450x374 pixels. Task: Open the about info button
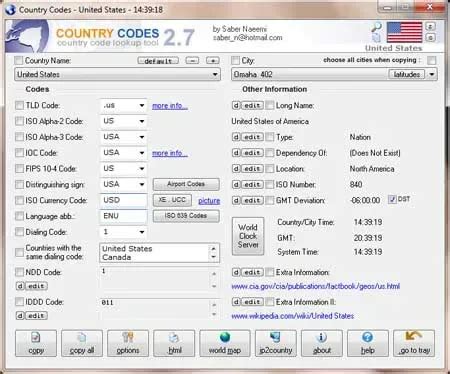(x=322, y=343)
